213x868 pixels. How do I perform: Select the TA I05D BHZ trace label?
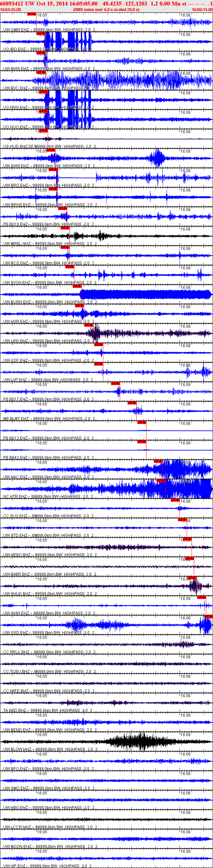tap(48, 711)
